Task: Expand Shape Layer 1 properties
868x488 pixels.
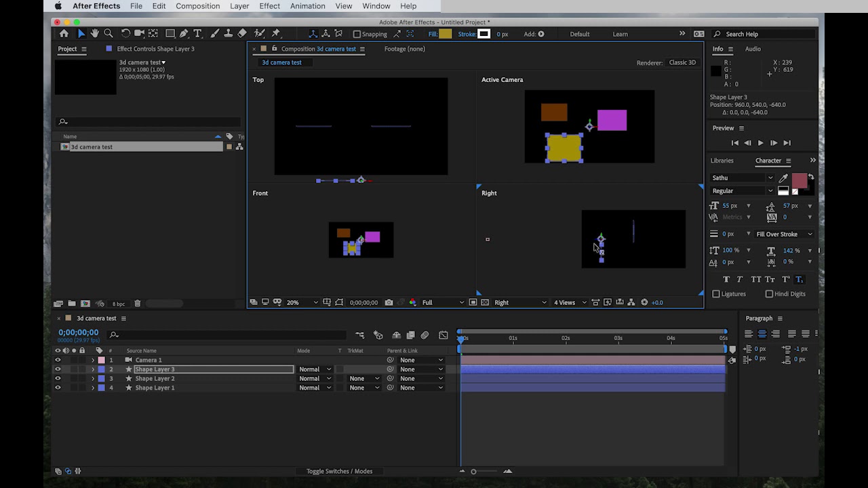Action: point(93,388)
